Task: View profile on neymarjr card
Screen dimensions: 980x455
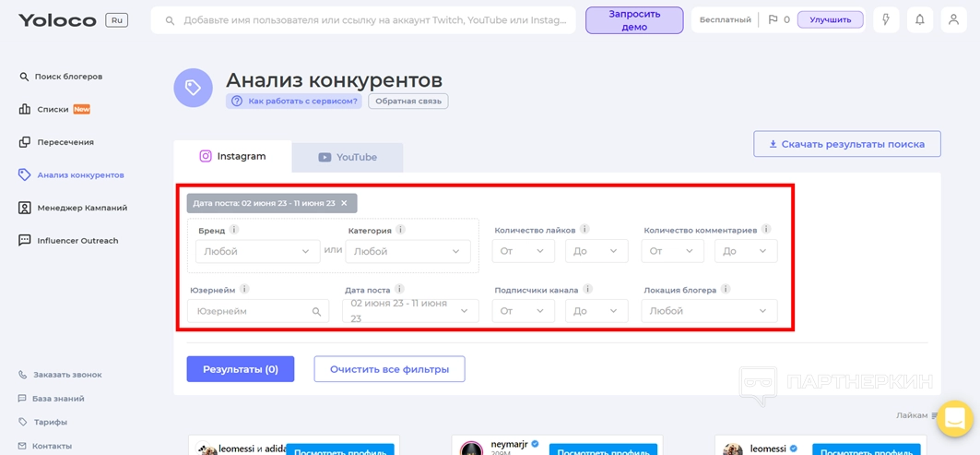Action: tap(603, 449)
